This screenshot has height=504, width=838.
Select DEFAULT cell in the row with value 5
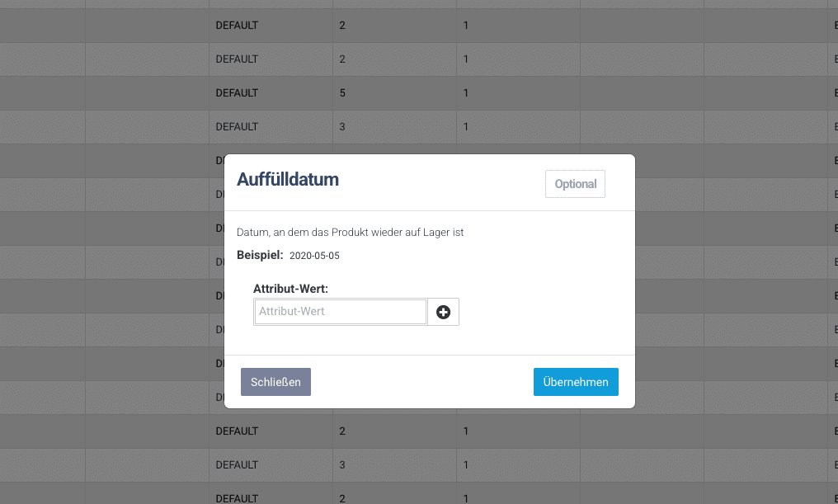point(237,93)
